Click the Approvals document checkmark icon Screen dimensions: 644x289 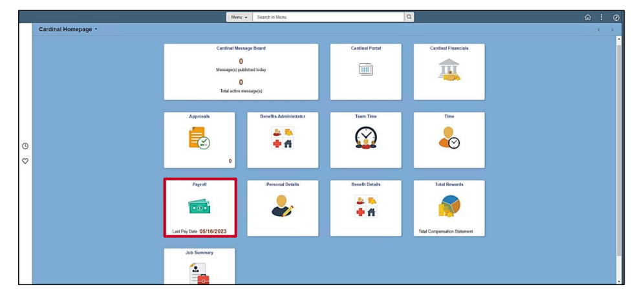[x=199, y=138]
